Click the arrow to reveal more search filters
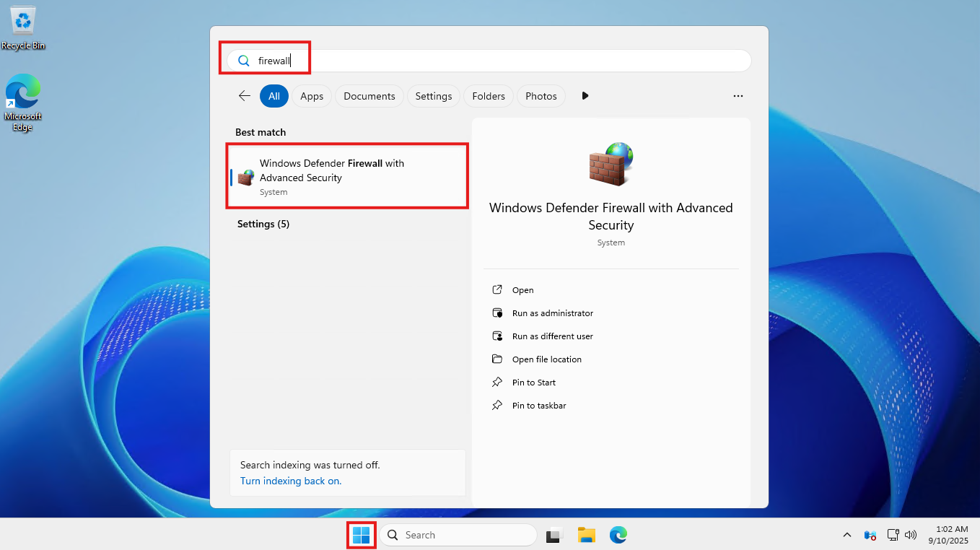The height and width of the screenshot is (550, 980). pyautogui.click(x=585, y=95)
